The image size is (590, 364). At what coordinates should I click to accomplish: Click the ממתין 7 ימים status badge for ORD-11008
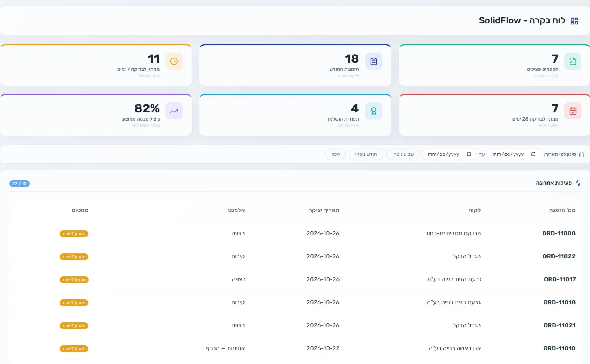(74, 234)
